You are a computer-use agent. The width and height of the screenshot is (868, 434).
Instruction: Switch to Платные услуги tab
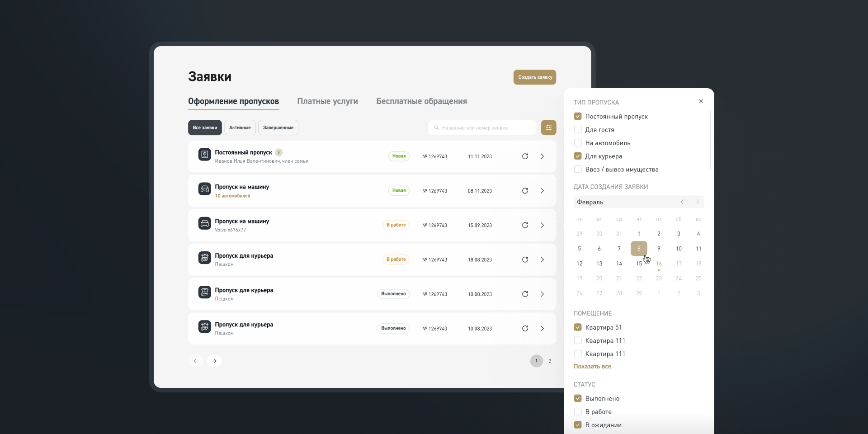tap(327, 101)
